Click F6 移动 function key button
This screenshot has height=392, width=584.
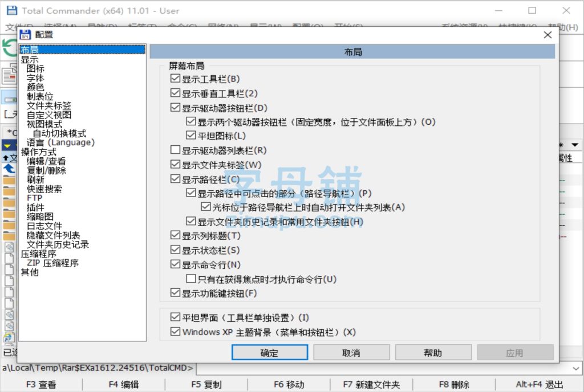point(289,384)
